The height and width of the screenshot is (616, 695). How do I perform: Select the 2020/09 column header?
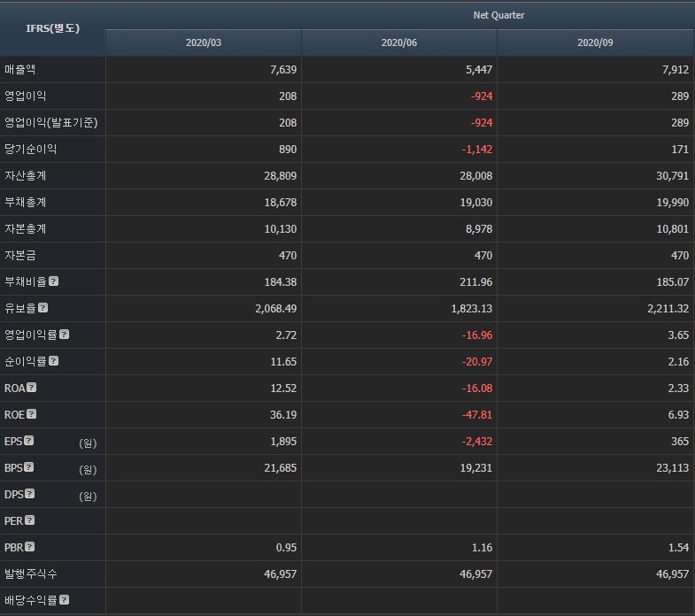595,42
